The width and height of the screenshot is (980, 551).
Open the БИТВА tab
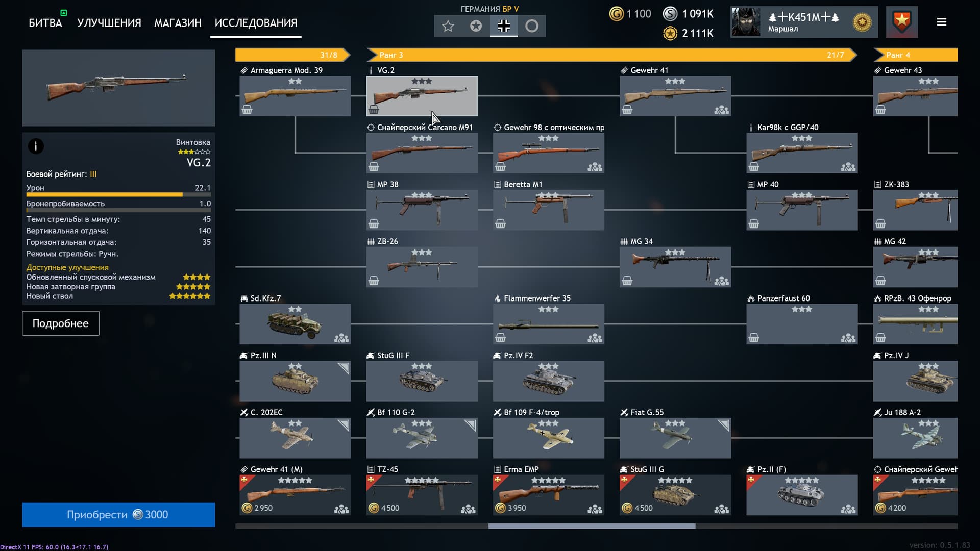tap(45, 23)
